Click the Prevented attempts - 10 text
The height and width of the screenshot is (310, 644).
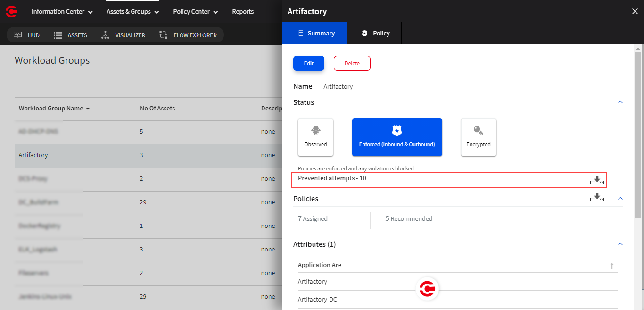332,178
